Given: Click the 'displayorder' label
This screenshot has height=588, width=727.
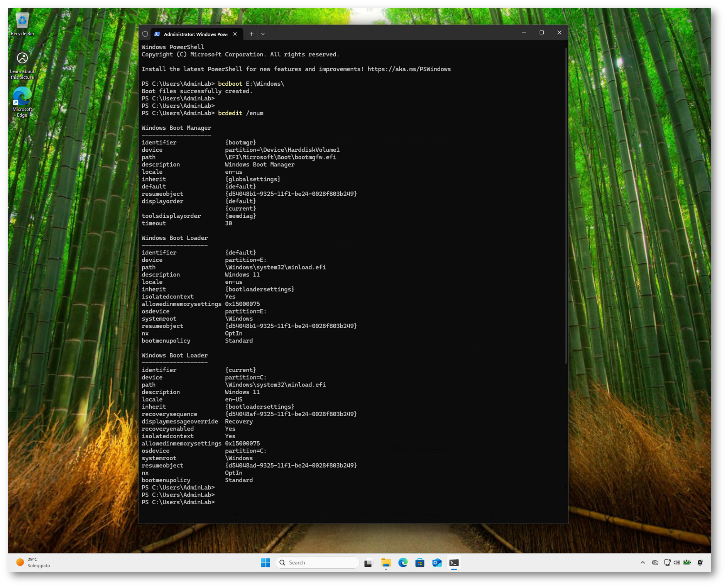Looking at the screenshot, I should point(162,201).
